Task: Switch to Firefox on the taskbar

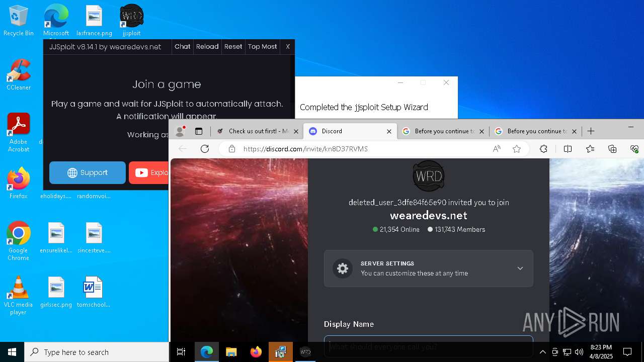Action: point(256,352)
